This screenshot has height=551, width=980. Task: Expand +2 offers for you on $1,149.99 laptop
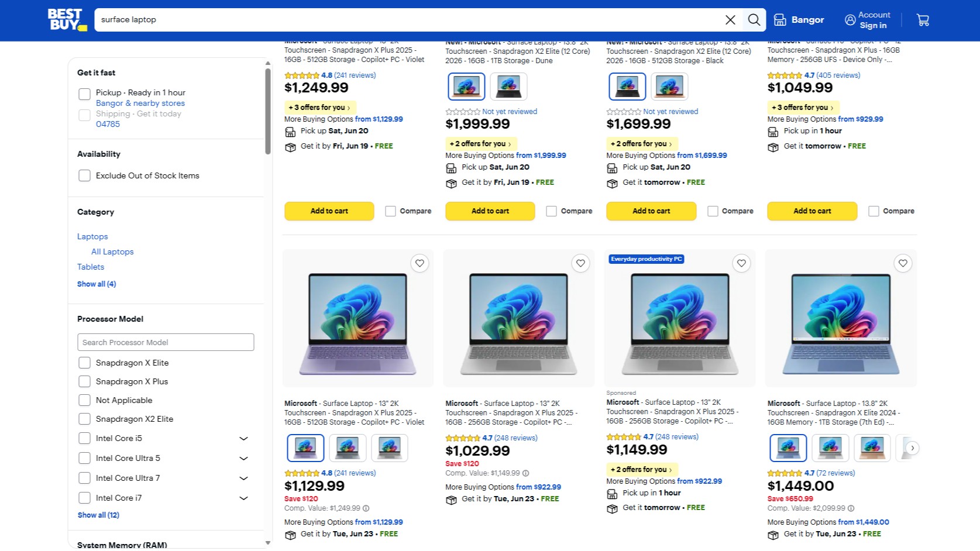pyautogui.click(x=642, y=470)
